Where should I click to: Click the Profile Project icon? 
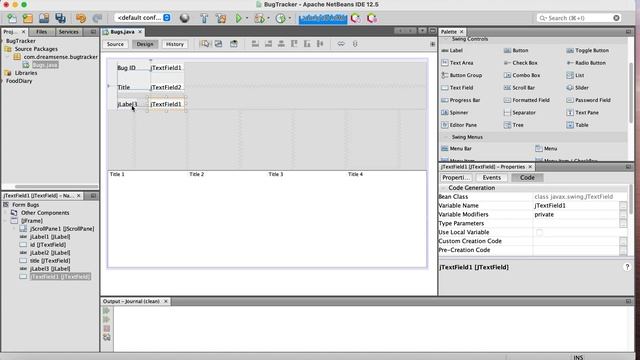tap(280, 18)
